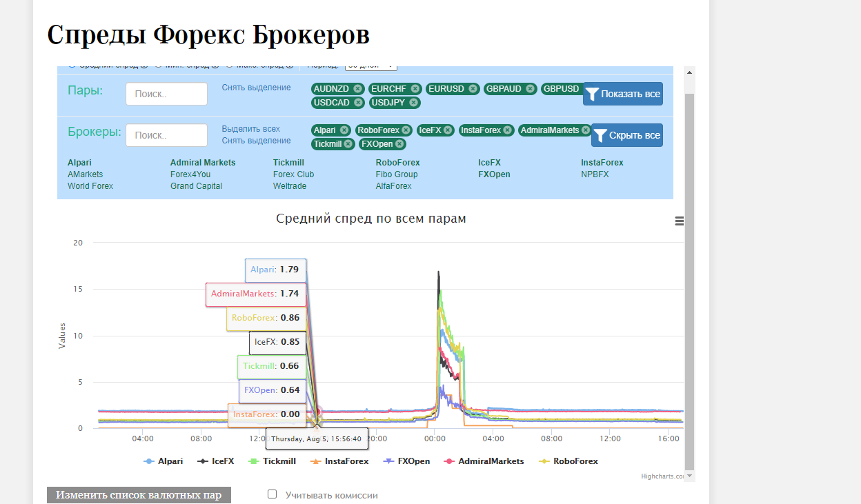Click the AdmiralMarkets broker tag label
Viewport: 861px width, 504px height.
click(x=549, y=130)
